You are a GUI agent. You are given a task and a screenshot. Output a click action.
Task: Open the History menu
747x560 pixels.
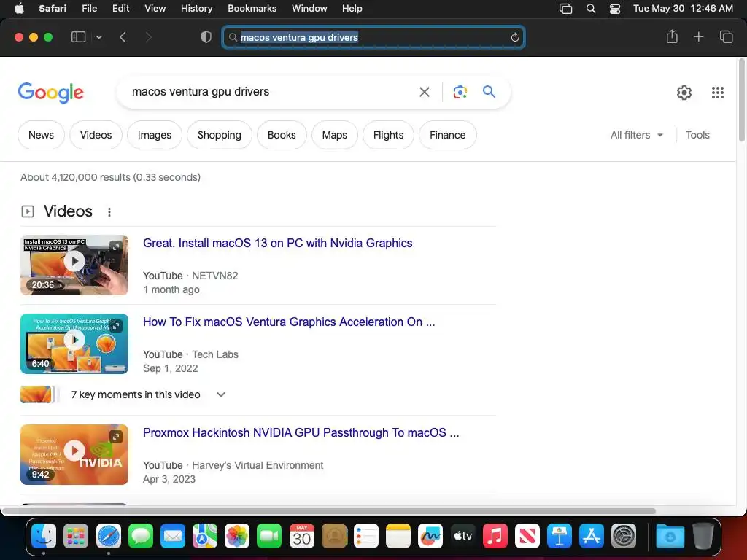pyautogui.click(x=196, y=9)
